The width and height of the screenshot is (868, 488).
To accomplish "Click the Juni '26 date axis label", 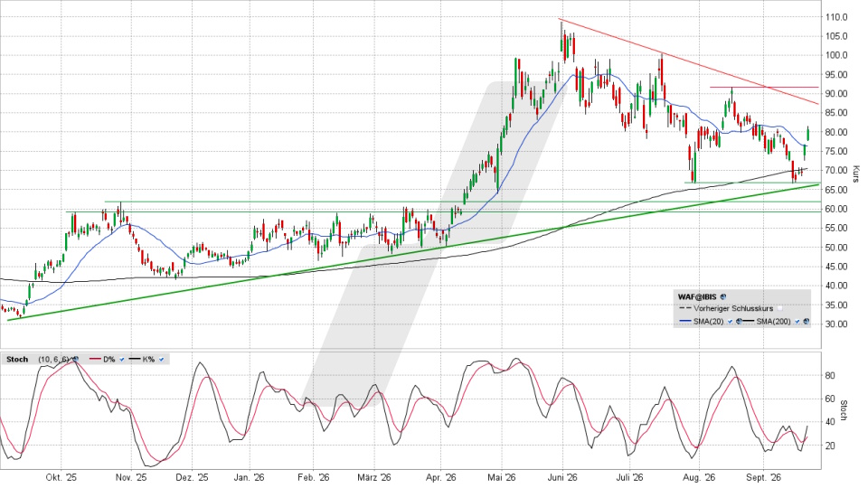I will 561,477.
